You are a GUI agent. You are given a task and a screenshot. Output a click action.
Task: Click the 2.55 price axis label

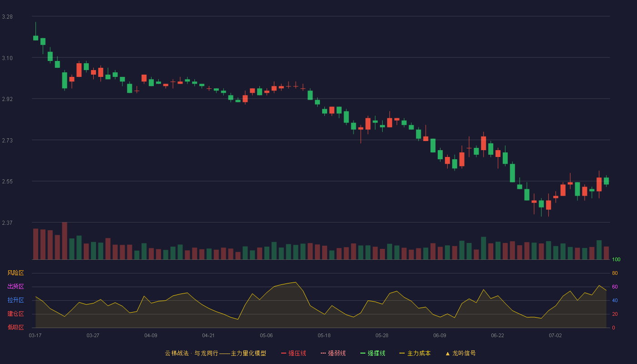pos(7,182)
